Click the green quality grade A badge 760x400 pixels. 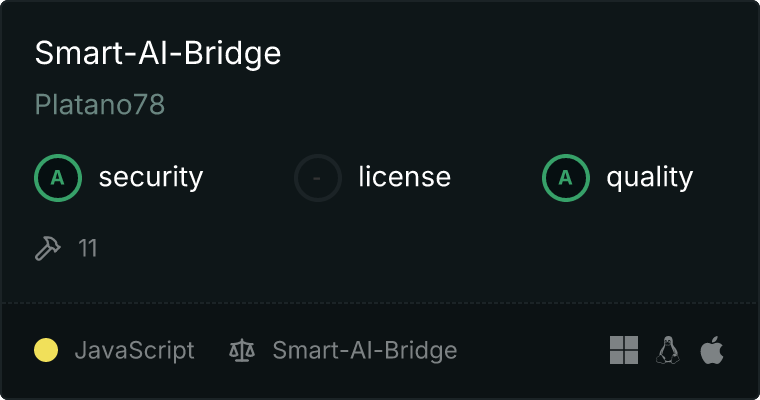[566, 178]
